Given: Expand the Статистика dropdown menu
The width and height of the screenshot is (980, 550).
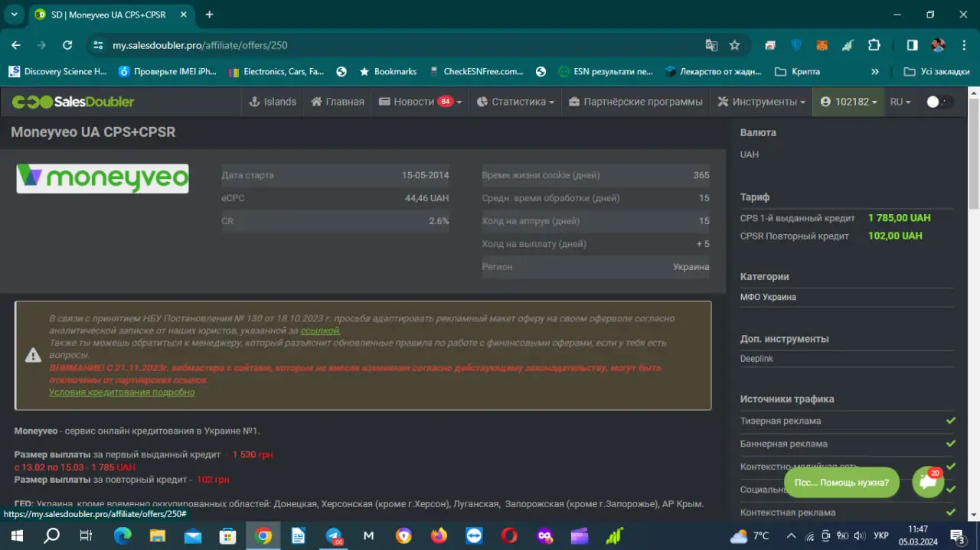Looking at the screenshot, I should pyautogui.click(x=515, y=102).
